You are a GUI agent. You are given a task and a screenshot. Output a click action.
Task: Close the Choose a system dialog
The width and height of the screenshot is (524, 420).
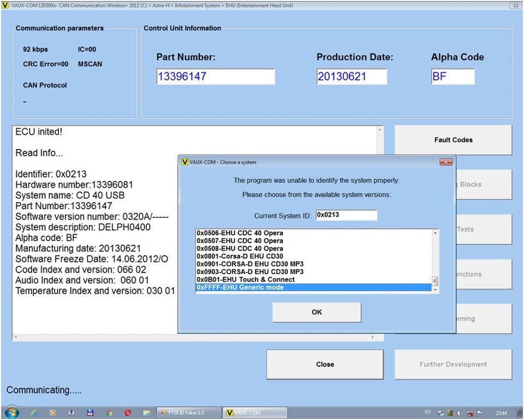pos(446,162)
